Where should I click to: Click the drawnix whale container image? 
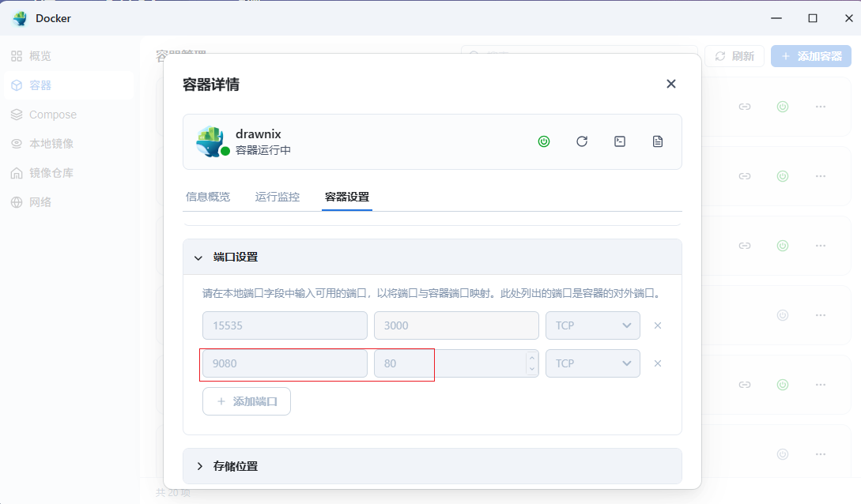tap(212, 141)
